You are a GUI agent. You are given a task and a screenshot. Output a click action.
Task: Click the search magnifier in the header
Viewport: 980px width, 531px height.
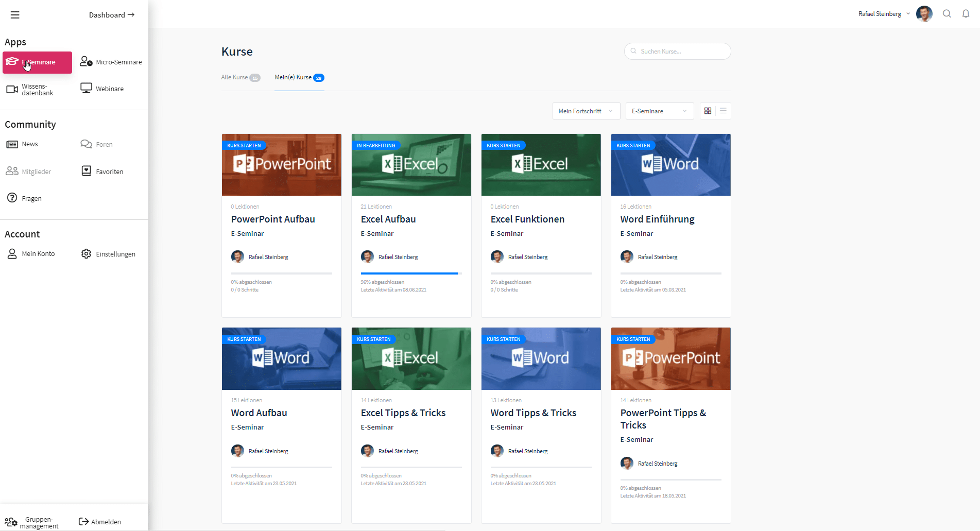(947, 14)
